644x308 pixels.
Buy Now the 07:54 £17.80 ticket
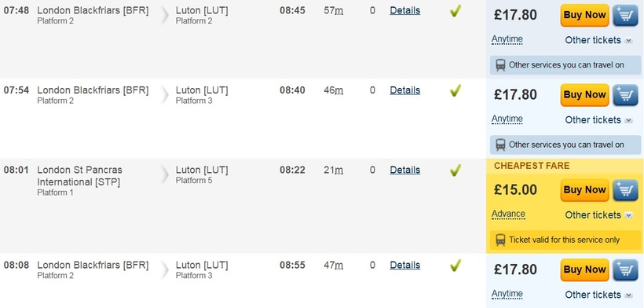[584, 95]
